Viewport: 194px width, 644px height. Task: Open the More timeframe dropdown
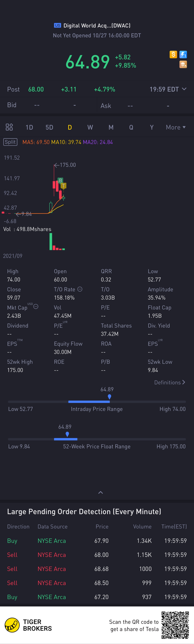tap(176, 127)
